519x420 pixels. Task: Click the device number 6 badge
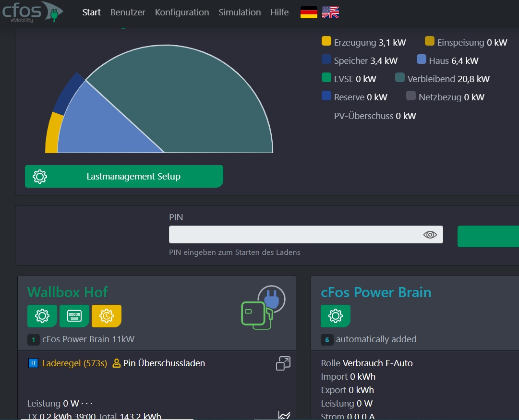[327, 339]
